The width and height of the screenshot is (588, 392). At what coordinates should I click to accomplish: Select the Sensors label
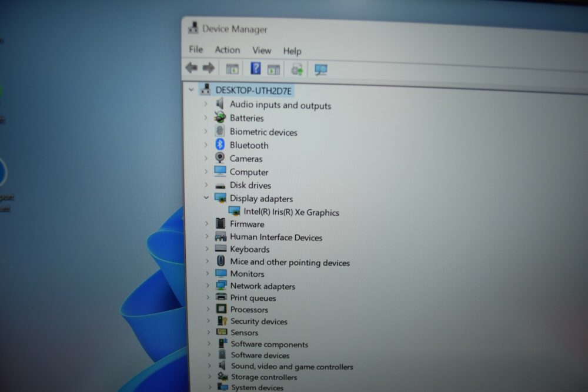245,333
